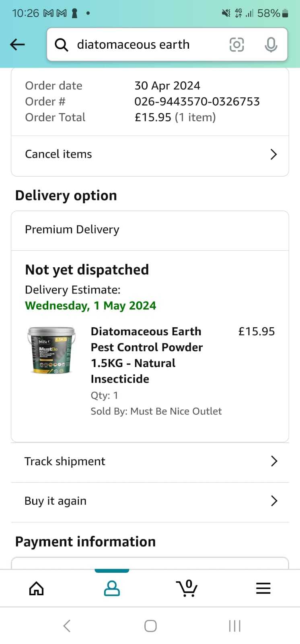This screenshot has height=644, width=300.
Task: Expand Cancel items chevron
Action: 274,154
